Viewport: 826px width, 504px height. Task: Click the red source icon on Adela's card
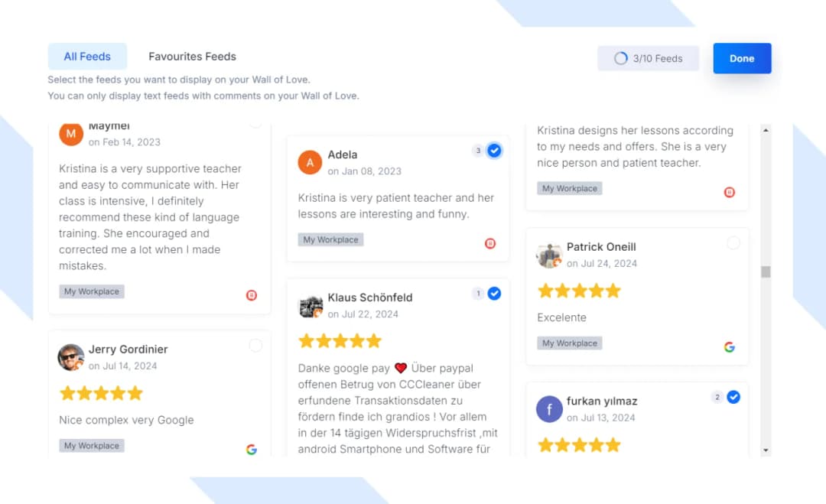point(489,243)
